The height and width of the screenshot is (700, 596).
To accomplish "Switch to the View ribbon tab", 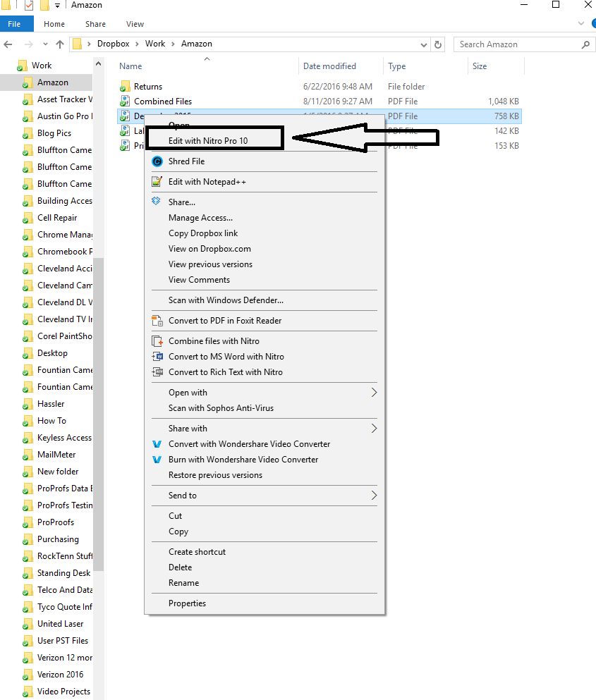I will coord(135,24).
